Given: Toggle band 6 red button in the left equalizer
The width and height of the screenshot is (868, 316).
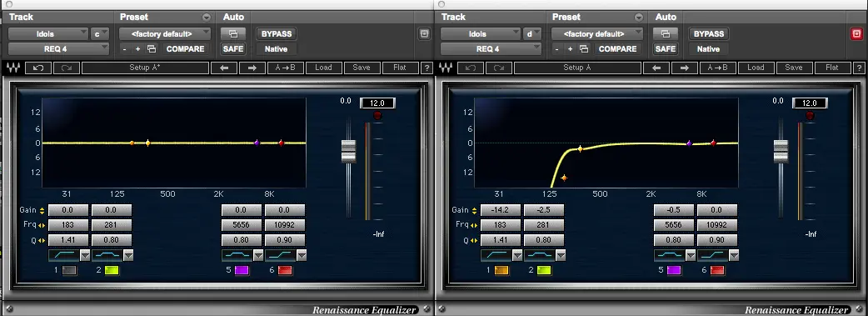Looking at the screenshot, I should tap(285, 270).
